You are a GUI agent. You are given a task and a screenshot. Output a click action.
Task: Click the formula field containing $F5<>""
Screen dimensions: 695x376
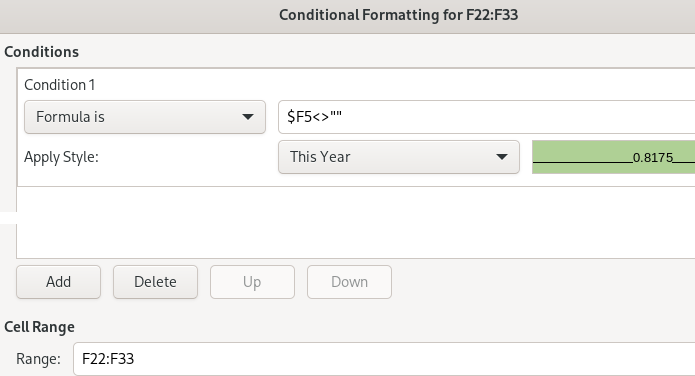tap(486, 117)
